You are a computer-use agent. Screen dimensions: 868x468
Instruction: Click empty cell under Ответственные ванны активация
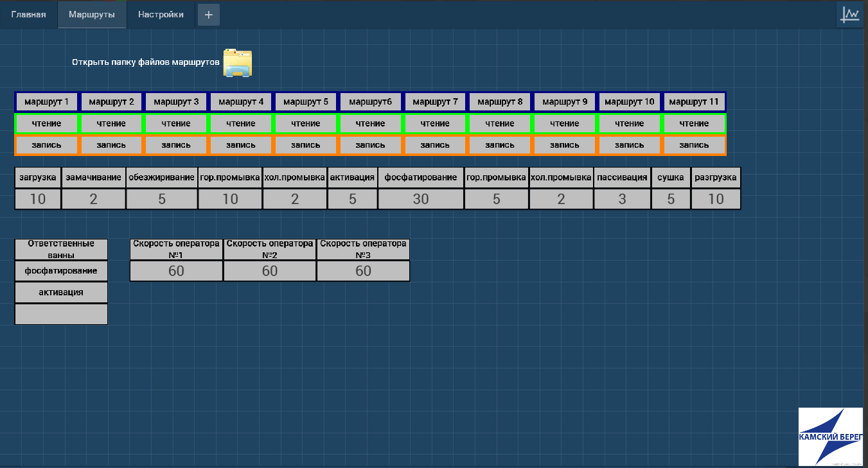[61, 314]
